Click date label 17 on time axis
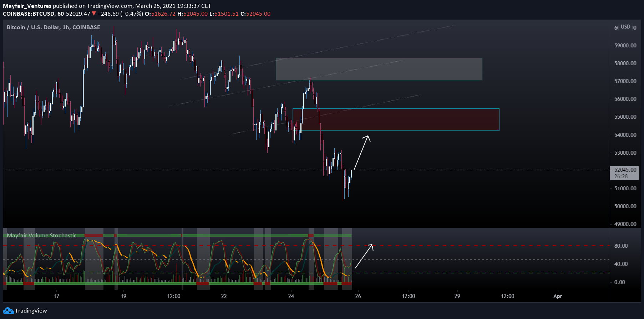The image size is (644, 319). click(x=56, y=296)
